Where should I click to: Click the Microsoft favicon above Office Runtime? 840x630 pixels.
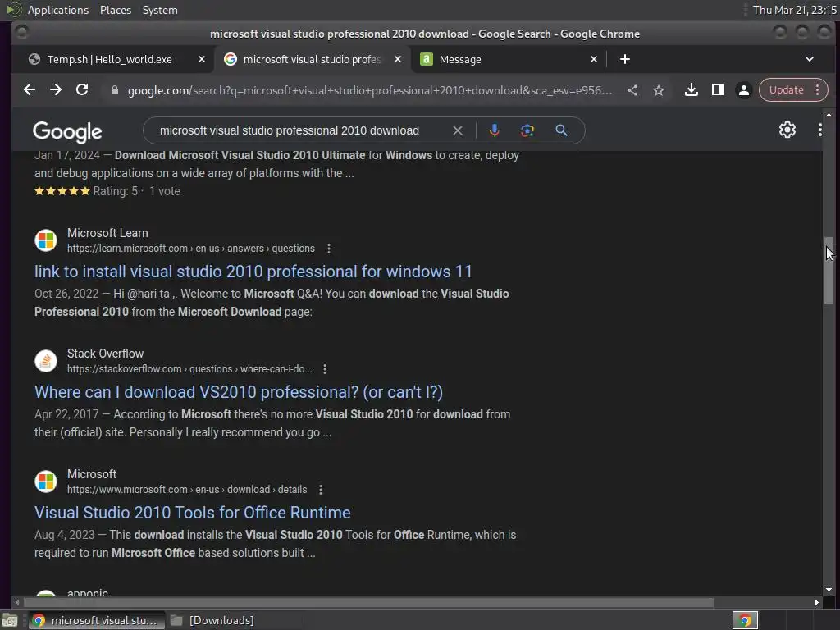[46, 481]
